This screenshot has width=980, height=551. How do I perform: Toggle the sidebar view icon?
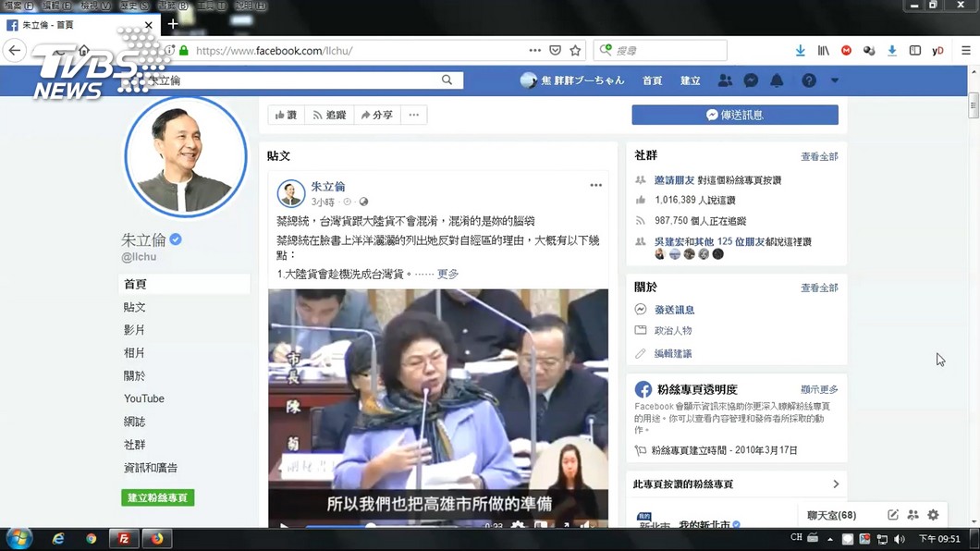(915, 51)
